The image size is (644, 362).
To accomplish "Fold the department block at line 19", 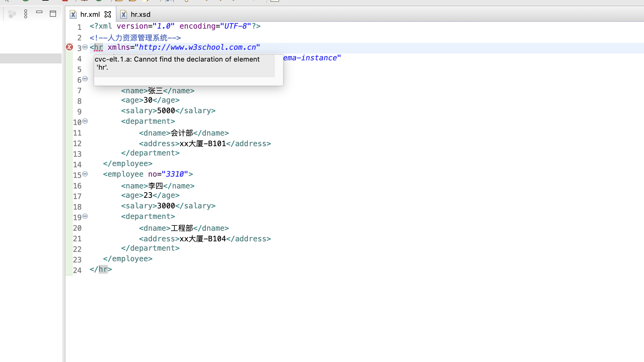I will 85,216.
